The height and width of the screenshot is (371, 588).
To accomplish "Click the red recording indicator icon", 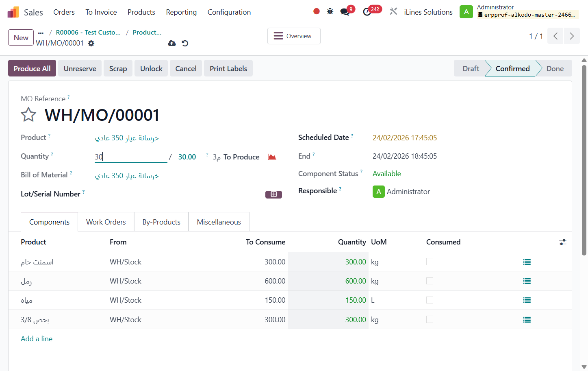I will [x=317, y=11].
